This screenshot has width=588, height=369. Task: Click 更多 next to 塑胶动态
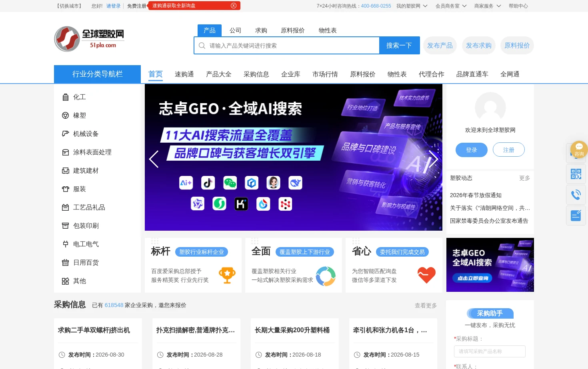tap(524, 178)
